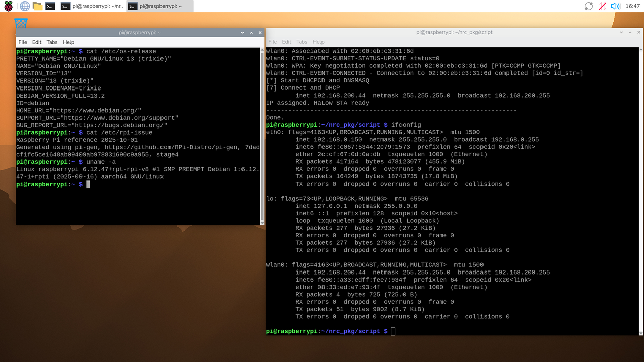Image resolution: width=644 pixels, height=362 pixels.
Task: Open the disconnected network tray icon
Action: [602, 6]
